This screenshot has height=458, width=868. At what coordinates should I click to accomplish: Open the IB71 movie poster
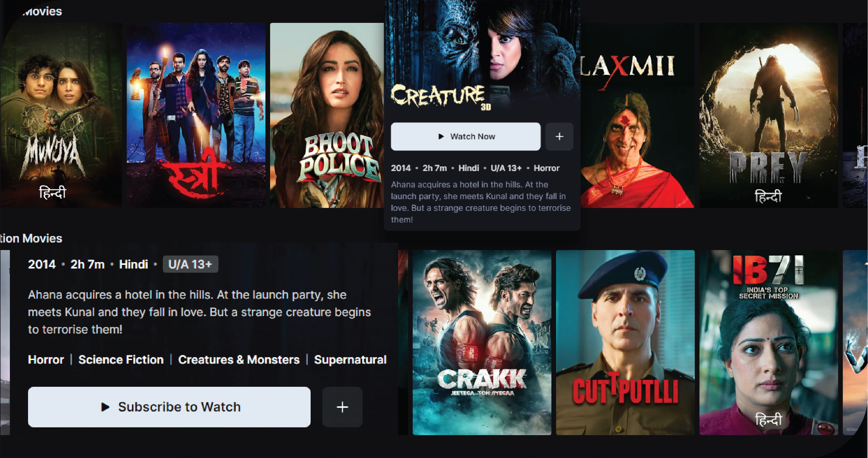click(769, 342)
